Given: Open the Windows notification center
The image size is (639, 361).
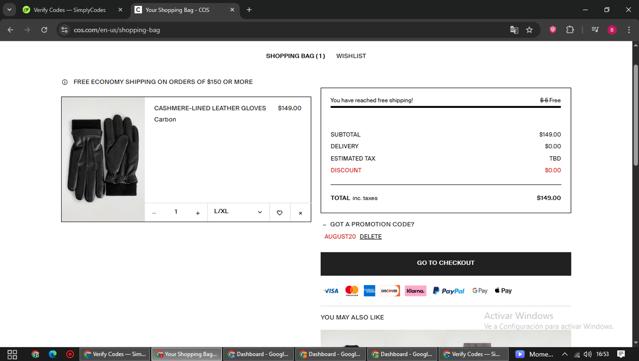Looking at the screenshot, I should click(621, 354).
